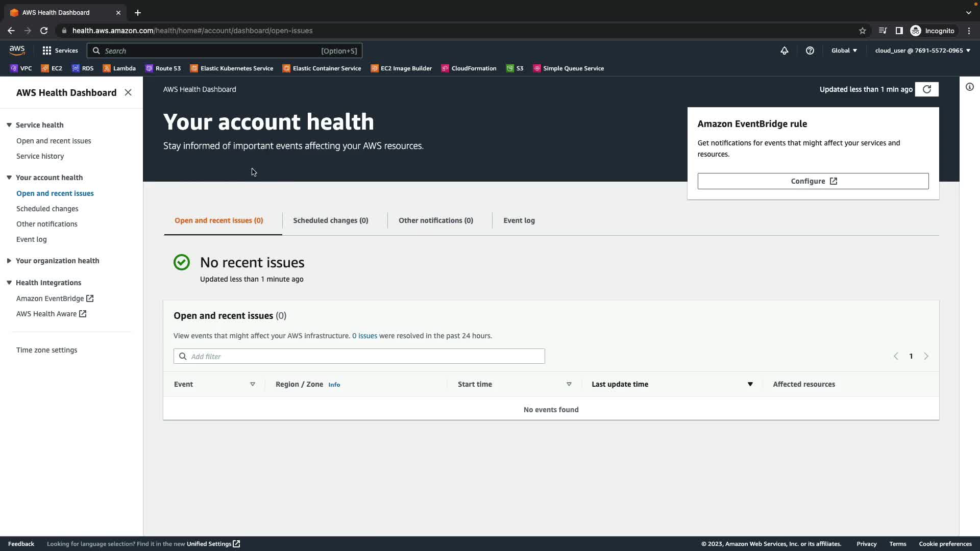Open the Global region dropdown
This screenshot has width=980, height=551.
(x=844, y=51)
